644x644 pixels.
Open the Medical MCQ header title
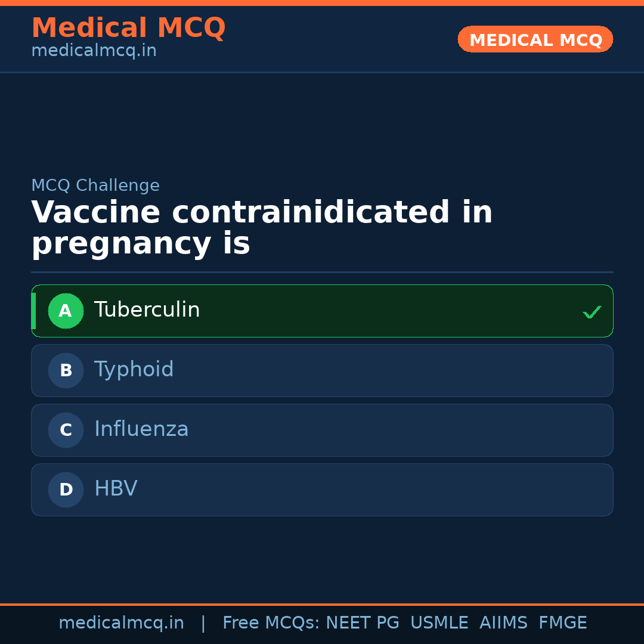coord(128,28)
